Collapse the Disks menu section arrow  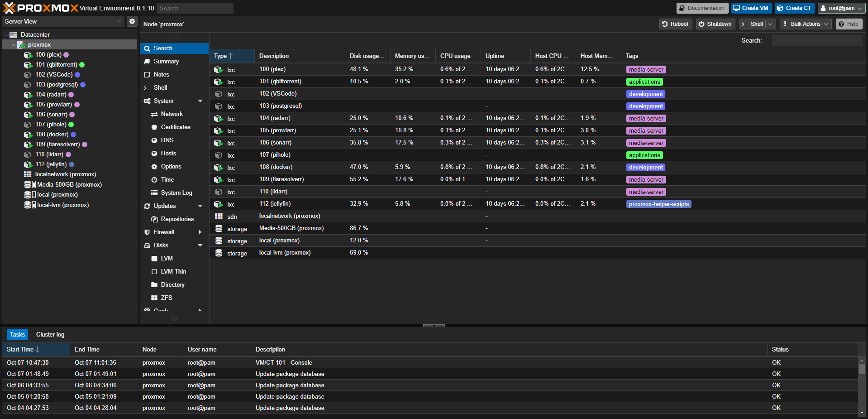pos(200,246)
